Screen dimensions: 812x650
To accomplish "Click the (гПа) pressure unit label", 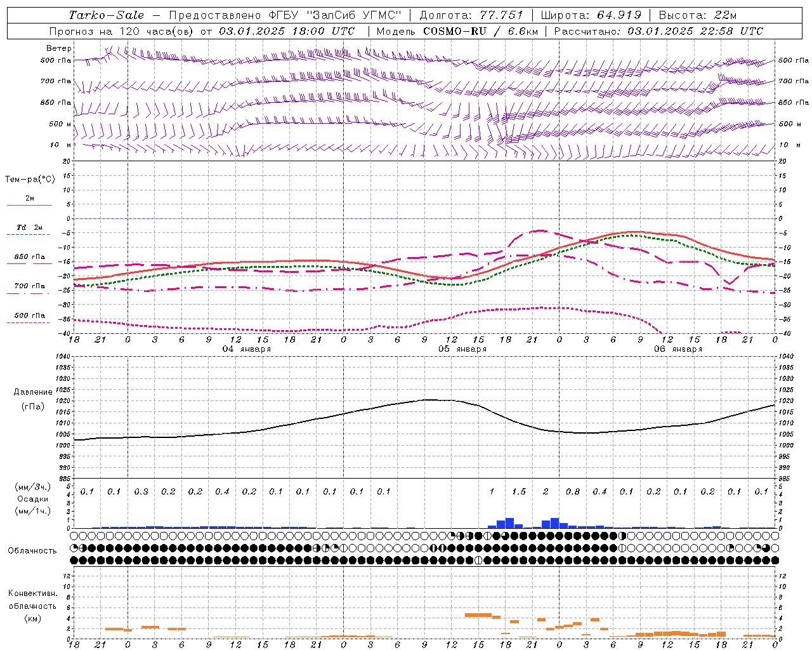I will click(x=33, y=406).
